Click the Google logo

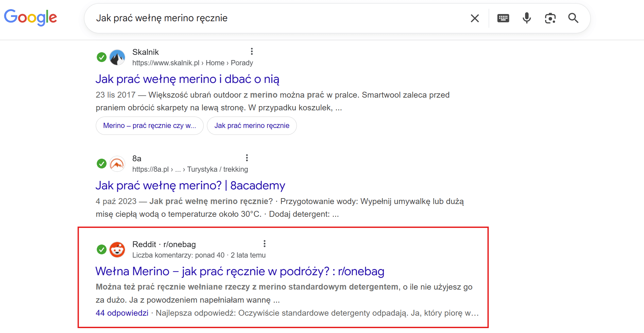(x=30, y=17)
